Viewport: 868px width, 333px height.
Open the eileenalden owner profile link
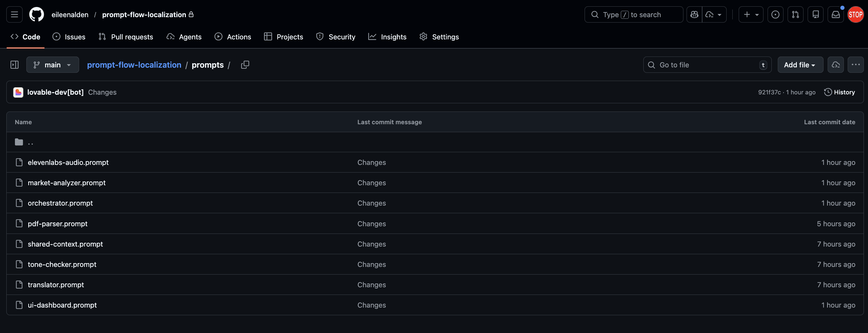point(70,15)
